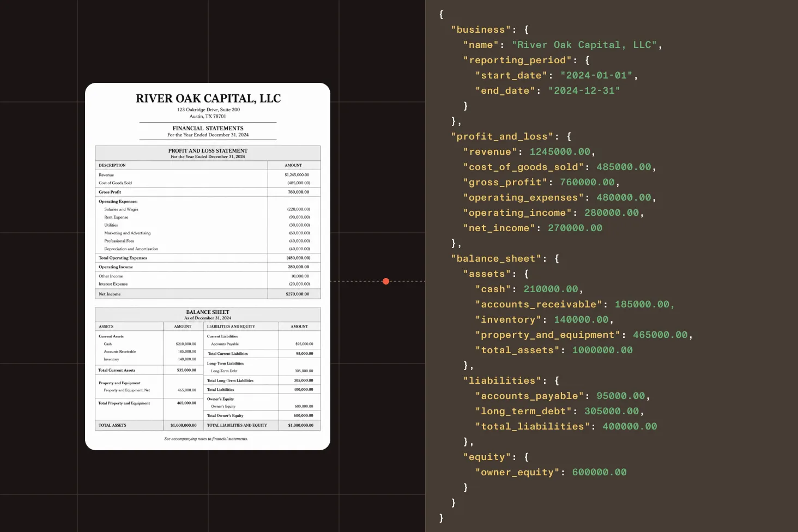Viewport: 798px width, 532px height.
Task: Select the '123 Oakridge Drive, Suite 200' address line
Action: click(208, 110)
